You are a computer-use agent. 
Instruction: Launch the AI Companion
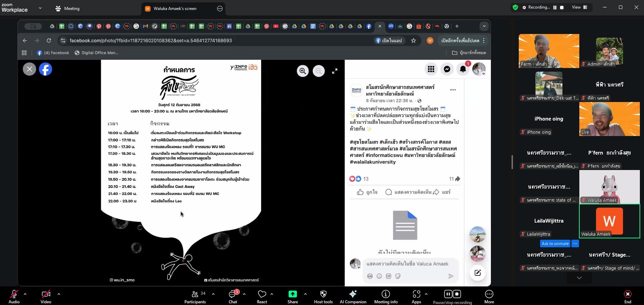[x=353, y=297]
